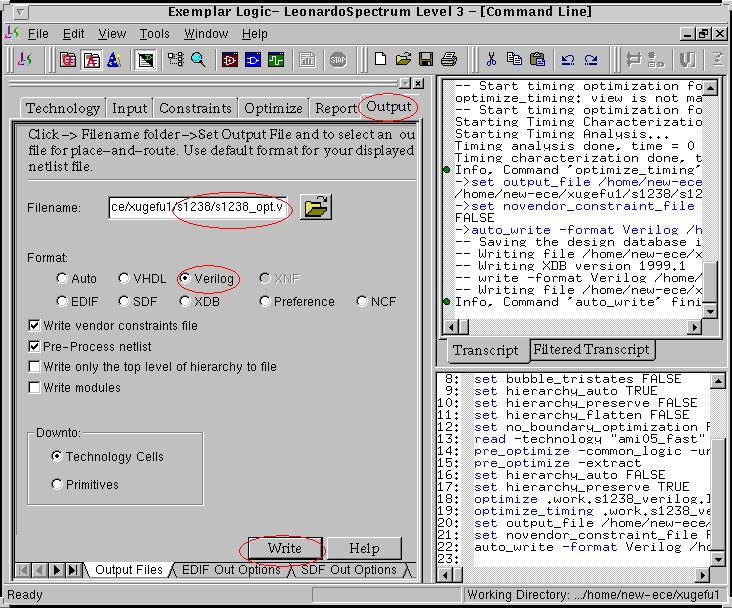This screenshot has height=608, width=732.
Task: Jump to first bottom tab with arrow
Action: (23, 570)
